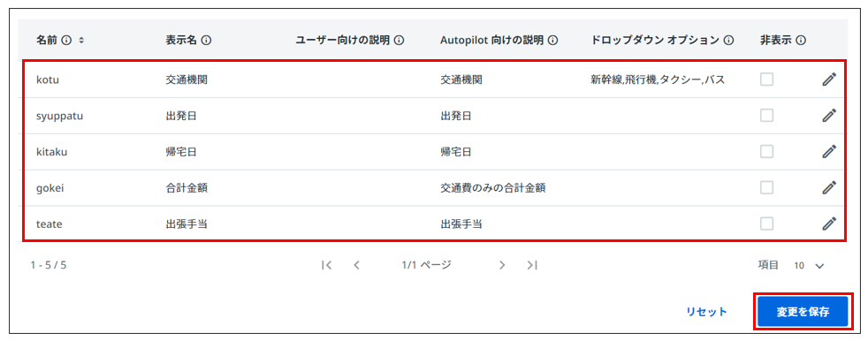This screenshot has width=868, height=341.
Task: Check the 非表示 box for gokei
Action: 766,187
